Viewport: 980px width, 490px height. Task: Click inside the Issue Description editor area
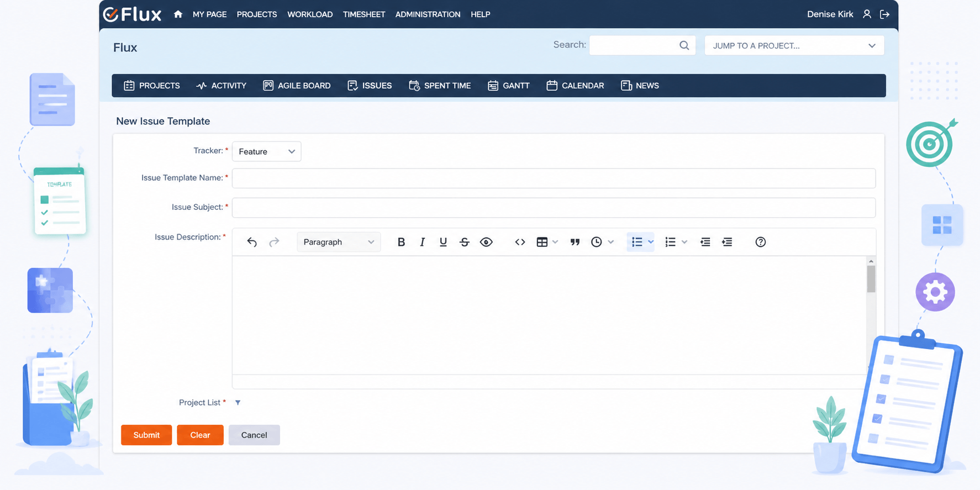tap(549, 315)
